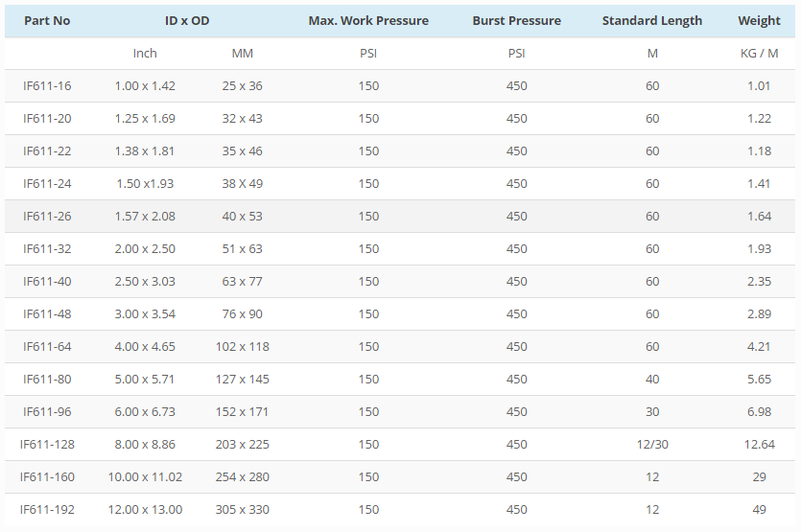Click the 6.00 x 6.73 inch size
The image size is (801, 532).
pyautogui.click(x=145, y=411)
